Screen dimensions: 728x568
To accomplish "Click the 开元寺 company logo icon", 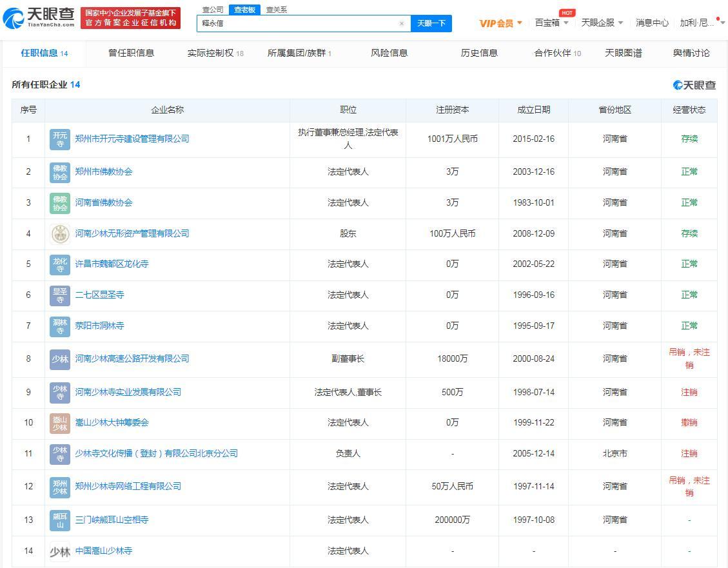I will point(60,139).
